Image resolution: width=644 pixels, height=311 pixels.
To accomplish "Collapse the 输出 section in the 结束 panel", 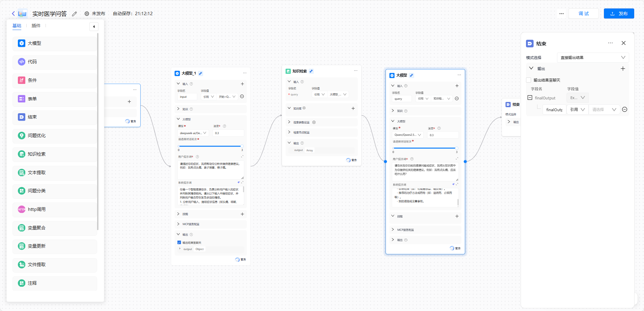I will click(x=531, y=68).
